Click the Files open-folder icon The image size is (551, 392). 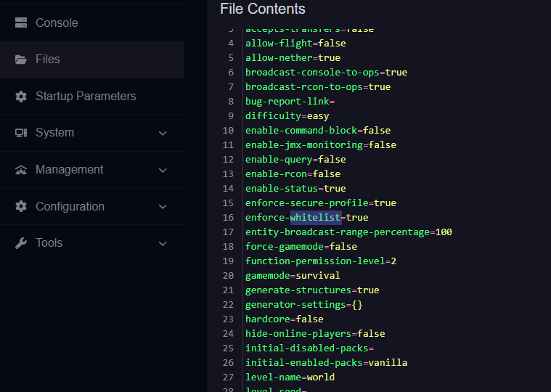pos(21,60)
